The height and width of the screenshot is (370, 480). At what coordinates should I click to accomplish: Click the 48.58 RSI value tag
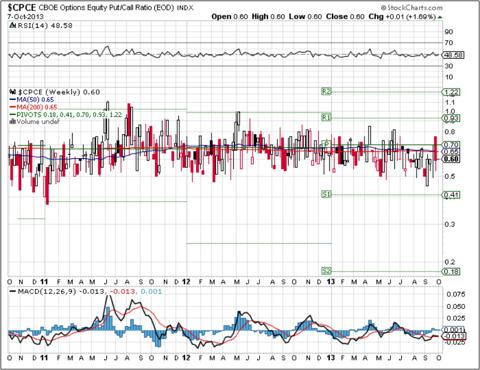(x=453, y=55)
